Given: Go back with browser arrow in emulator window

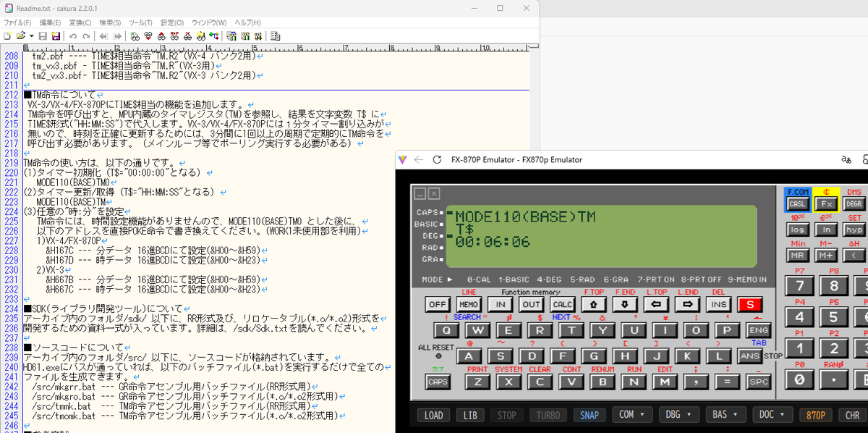Looking at the screenshot, I should (419, 159).
